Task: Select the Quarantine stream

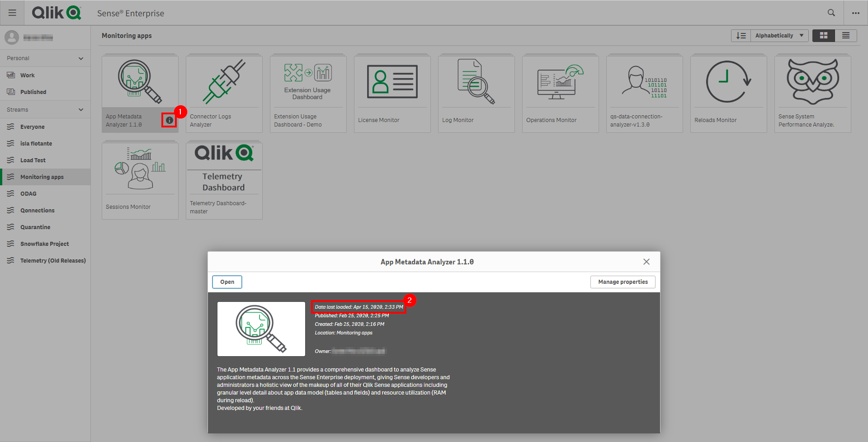Action: tap(45, 227)
